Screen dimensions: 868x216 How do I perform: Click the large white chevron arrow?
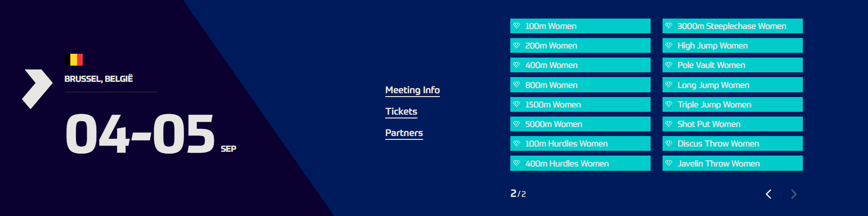pos(37,89)
